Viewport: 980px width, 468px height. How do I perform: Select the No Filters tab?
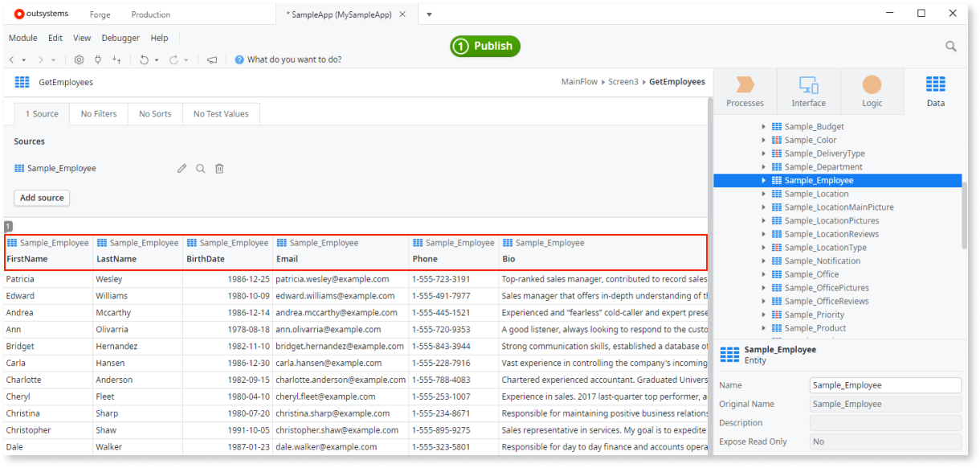(x=98, y=113)
